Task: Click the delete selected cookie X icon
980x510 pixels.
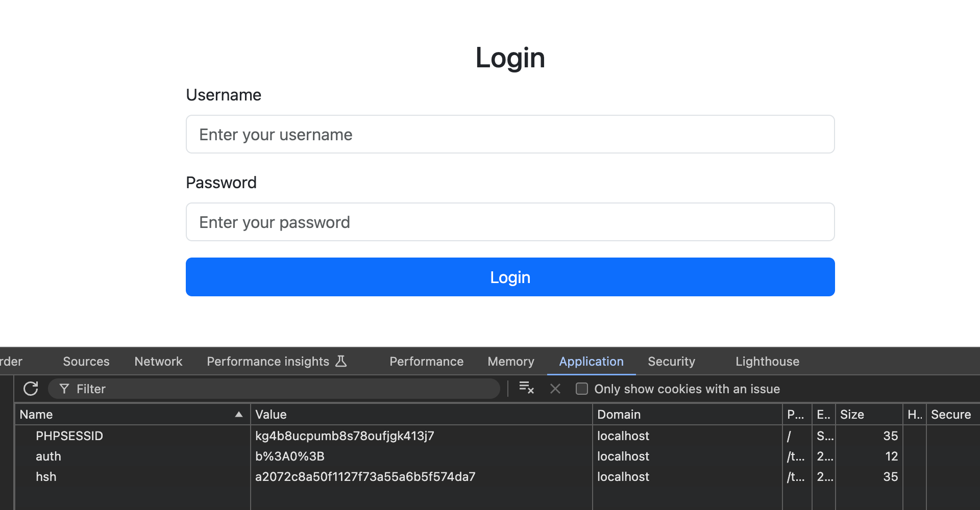Action: pos(555,389)
